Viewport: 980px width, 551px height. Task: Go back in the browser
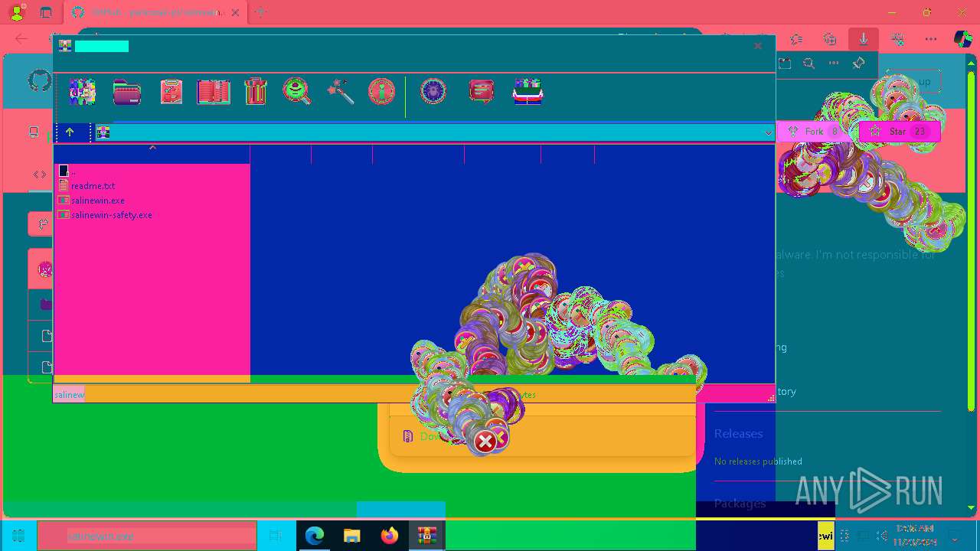tap(21, 39)
